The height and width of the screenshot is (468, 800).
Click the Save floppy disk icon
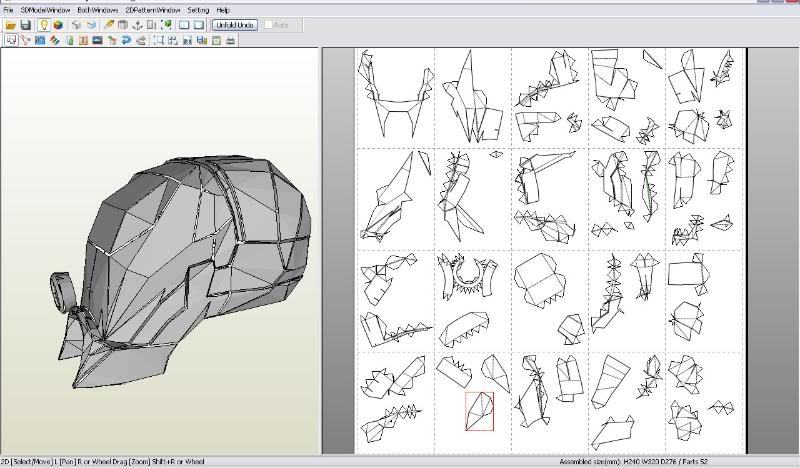(x=26, y=25)
